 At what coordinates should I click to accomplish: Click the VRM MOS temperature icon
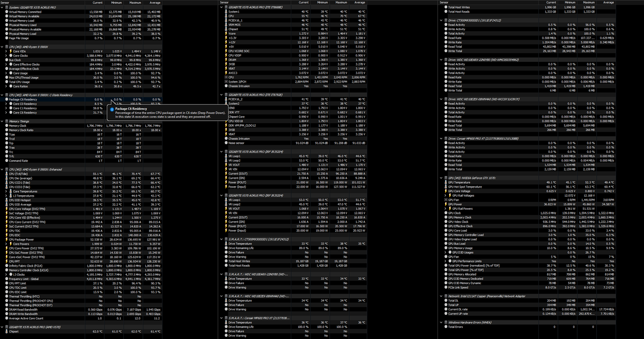tap(226, 25)
